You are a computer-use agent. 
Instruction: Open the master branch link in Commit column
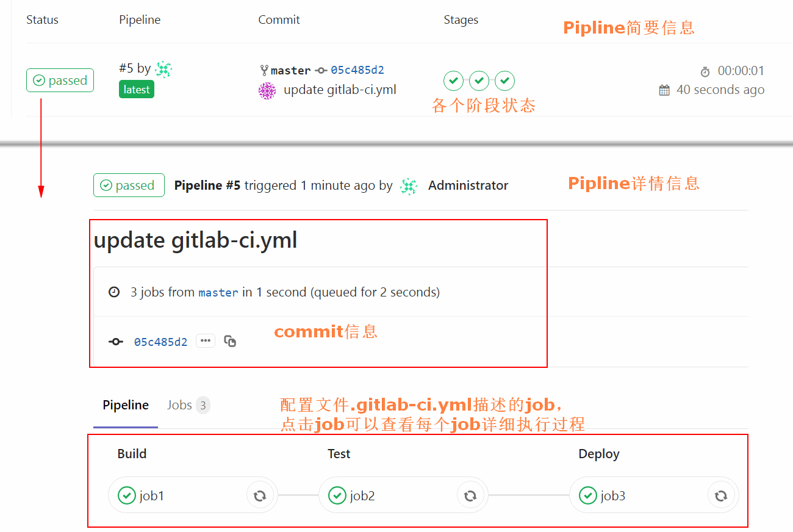(291, 70)
